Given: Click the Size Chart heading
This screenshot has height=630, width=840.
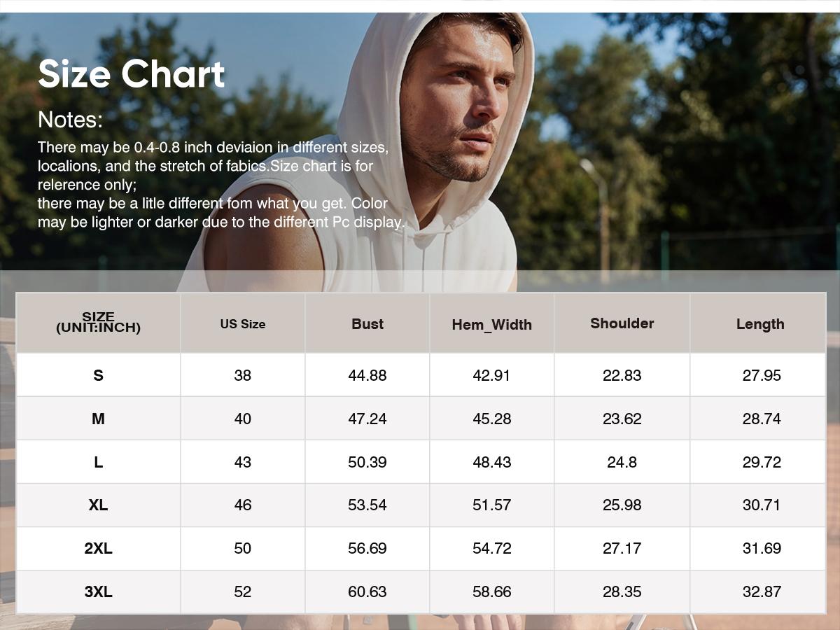Looking at the screenshot, I should tap(131, 74).
